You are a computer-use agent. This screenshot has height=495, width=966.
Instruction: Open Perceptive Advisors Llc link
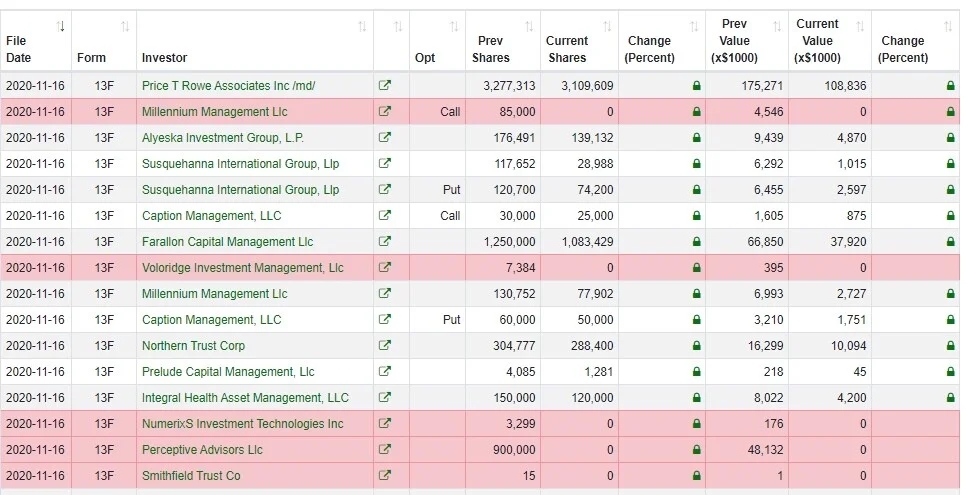point(202,449)
